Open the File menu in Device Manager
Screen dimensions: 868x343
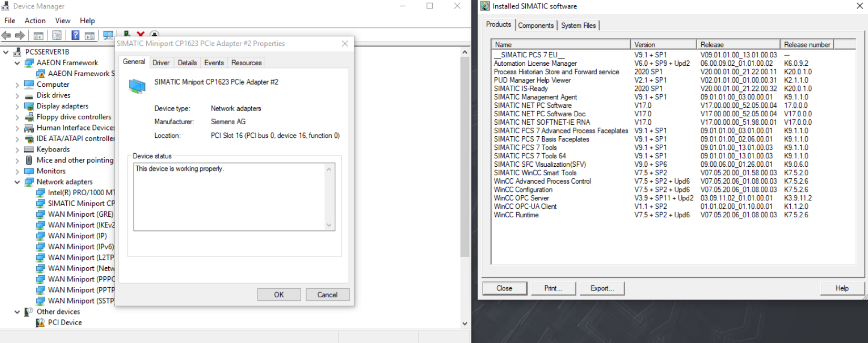tap(9, 21)
